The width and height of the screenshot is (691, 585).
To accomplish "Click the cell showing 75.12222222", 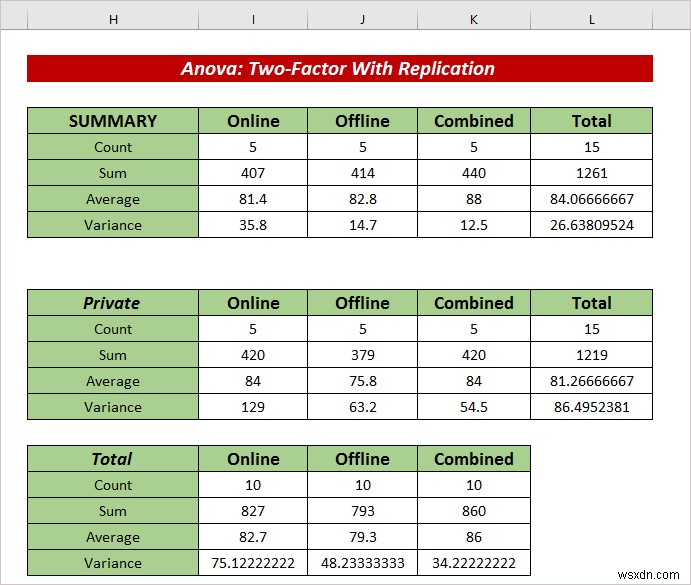I will click(x=253, y=563).
